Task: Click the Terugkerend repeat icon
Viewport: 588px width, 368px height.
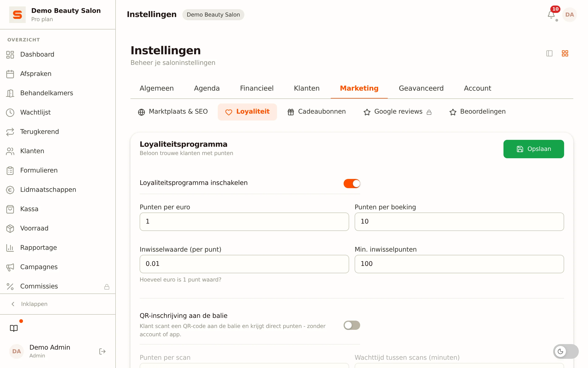Action: pyautogui.click(x=10, y=132)
